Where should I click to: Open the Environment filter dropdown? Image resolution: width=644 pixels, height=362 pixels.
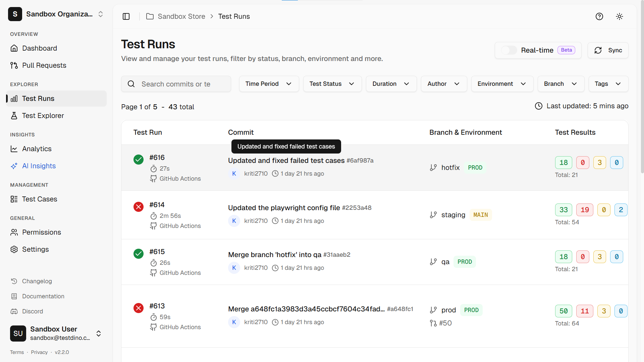click(x=502, y=84)
